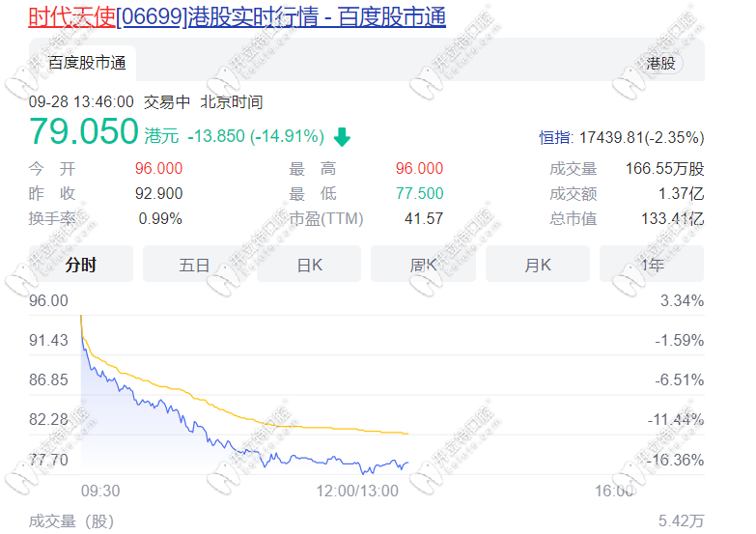This screenshot has width=756, height=534.
Task: Click the green down arrow icon
Action: point(342,137)
